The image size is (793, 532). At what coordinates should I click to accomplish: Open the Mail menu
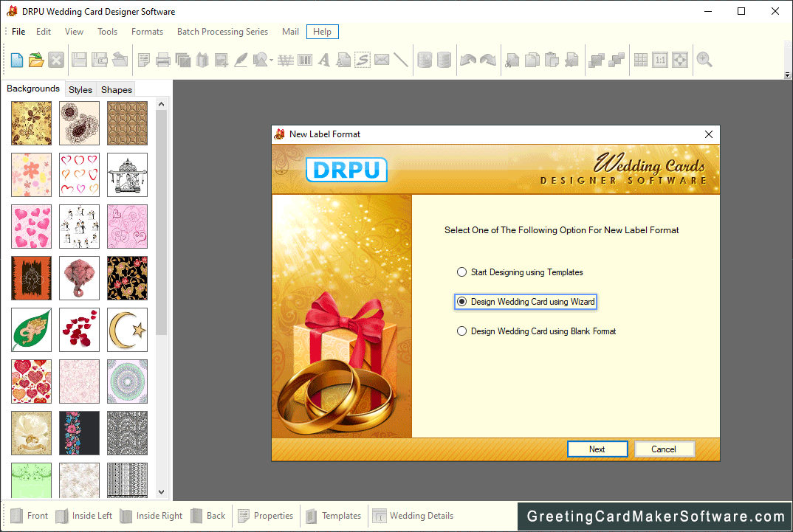(290, 32)
